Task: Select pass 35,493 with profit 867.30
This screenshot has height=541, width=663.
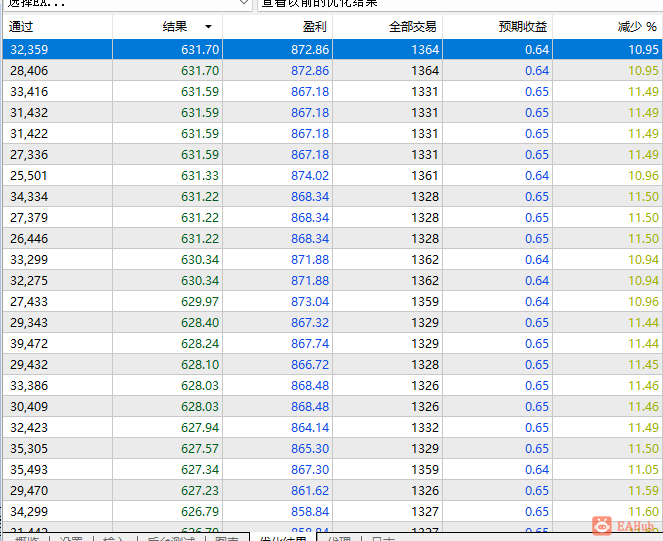Action: click(332, 469)
